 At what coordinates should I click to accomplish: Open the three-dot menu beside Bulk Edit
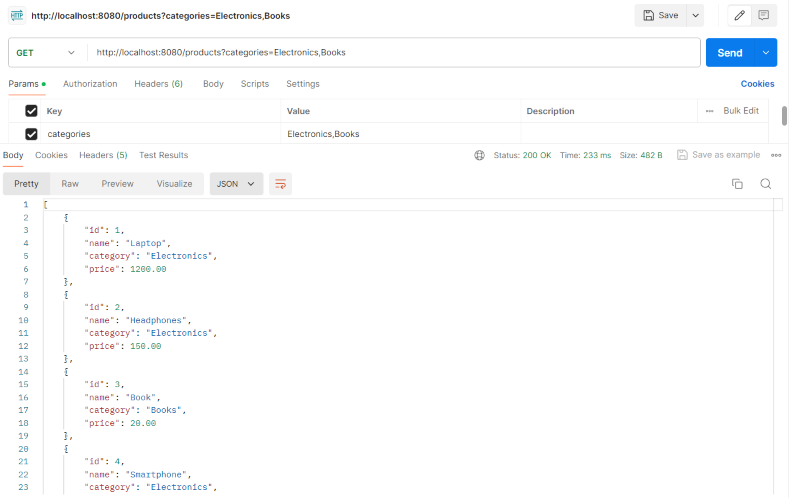pyautogui.click(x=709, y=111)
